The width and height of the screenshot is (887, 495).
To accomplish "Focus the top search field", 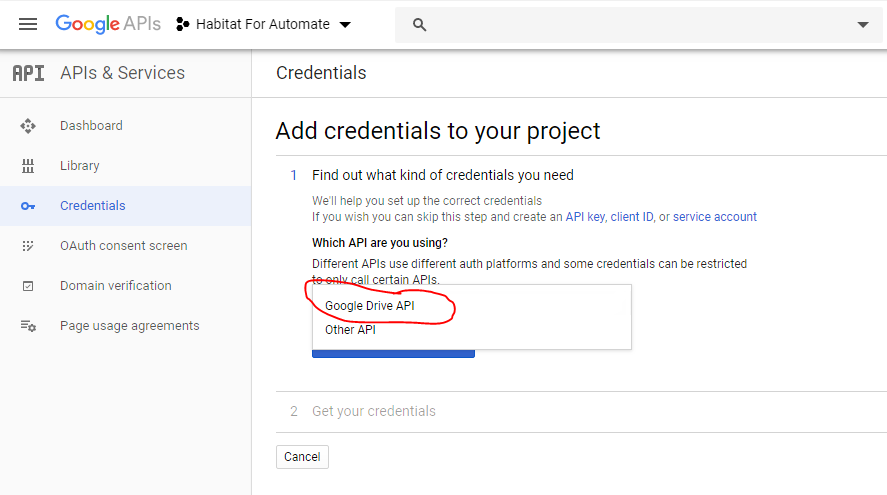I will (x=638, y=25).
